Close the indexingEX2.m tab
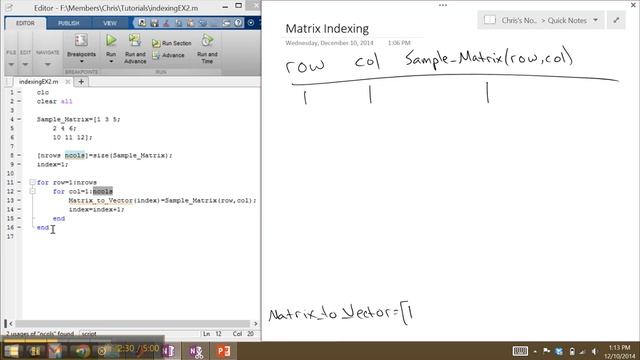Image resolution: width=640 pixels, height=360 pixels. coord(68,82)
